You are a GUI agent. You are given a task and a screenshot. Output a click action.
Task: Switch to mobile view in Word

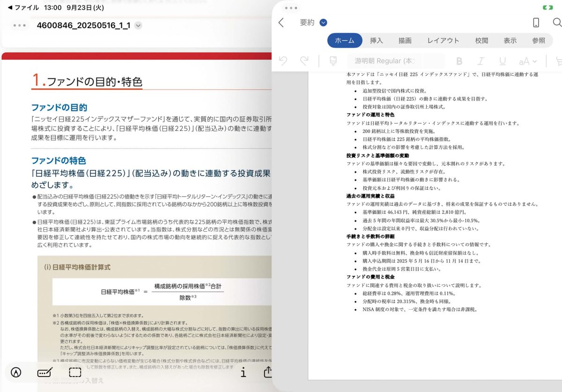536,22
